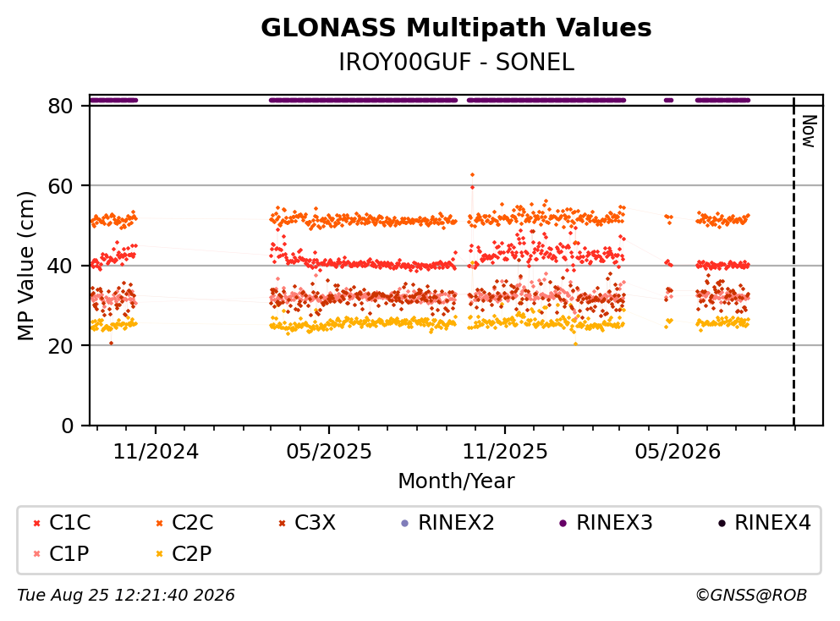This screenshot has height=621, width=840.
Task: Click the RINEX2 legend dot
Action: 405,524
